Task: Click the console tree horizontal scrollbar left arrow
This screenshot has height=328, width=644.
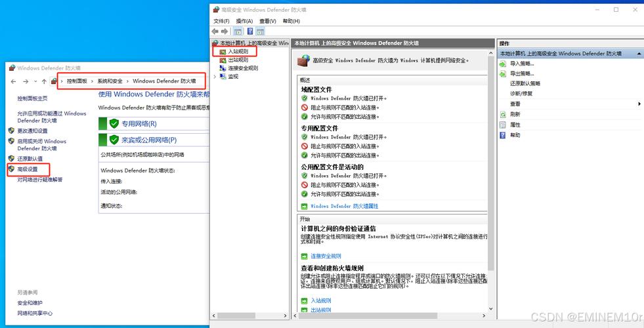Action: [x=213, y=316]
